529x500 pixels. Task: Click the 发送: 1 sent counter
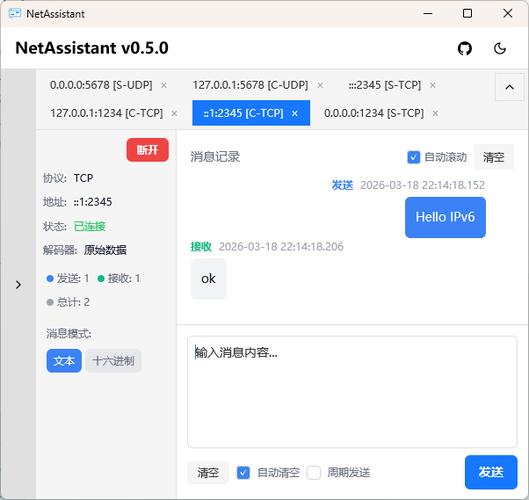tap(68, 278)
